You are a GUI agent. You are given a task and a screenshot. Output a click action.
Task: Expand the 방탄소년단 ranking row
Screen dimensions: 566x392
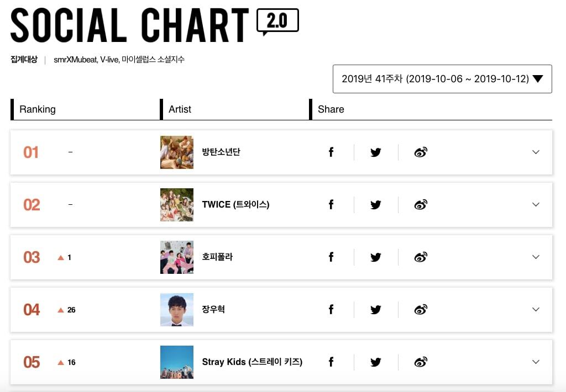tap(535, 152)
